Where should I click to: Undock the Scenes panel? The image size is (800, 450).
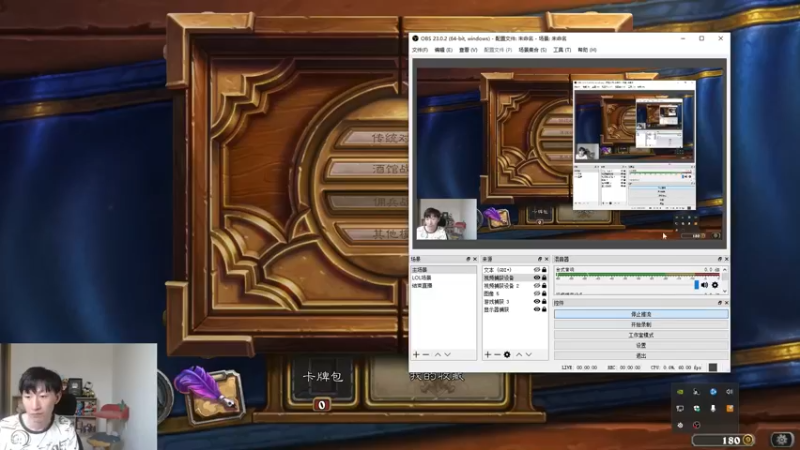tap(468, 259)
